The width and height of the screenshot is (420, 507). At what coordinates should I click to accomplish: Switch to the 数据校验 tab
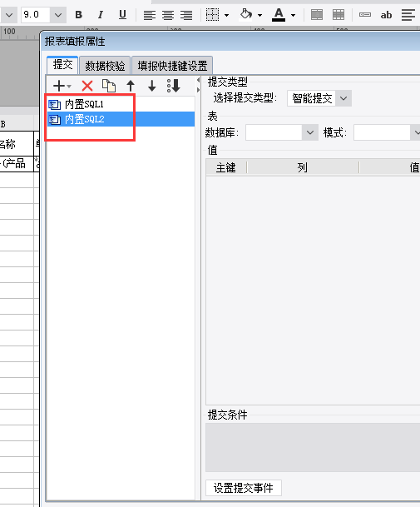(x=105, y=66)
